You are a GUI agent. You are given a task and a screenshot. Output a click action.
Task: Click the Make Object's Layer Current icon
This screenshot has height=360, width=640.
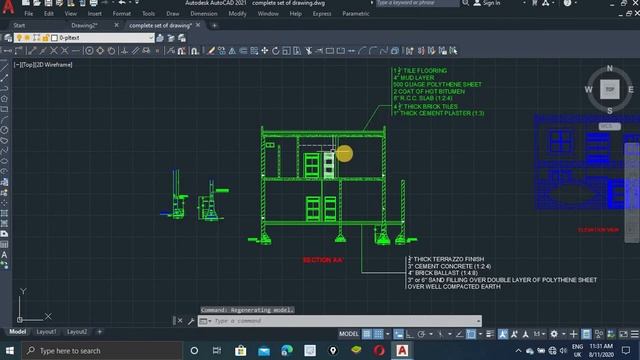coord(160,38)
